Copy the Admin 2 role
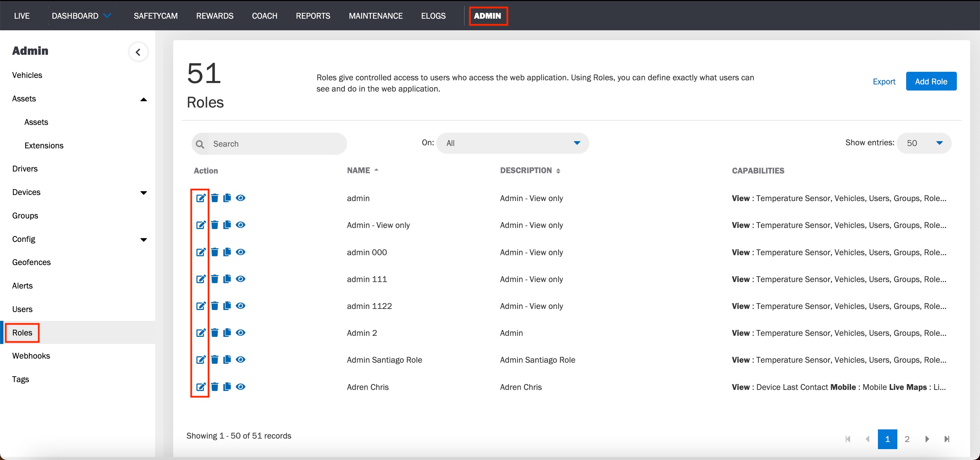 click(x=227, y=332)
